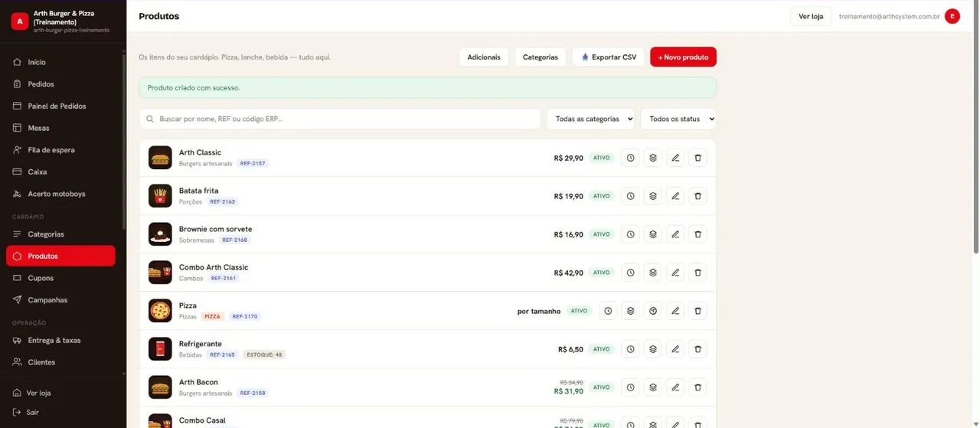Click Exportar CSV button
The height and width of the screenshot is (428, 980).
609,57
